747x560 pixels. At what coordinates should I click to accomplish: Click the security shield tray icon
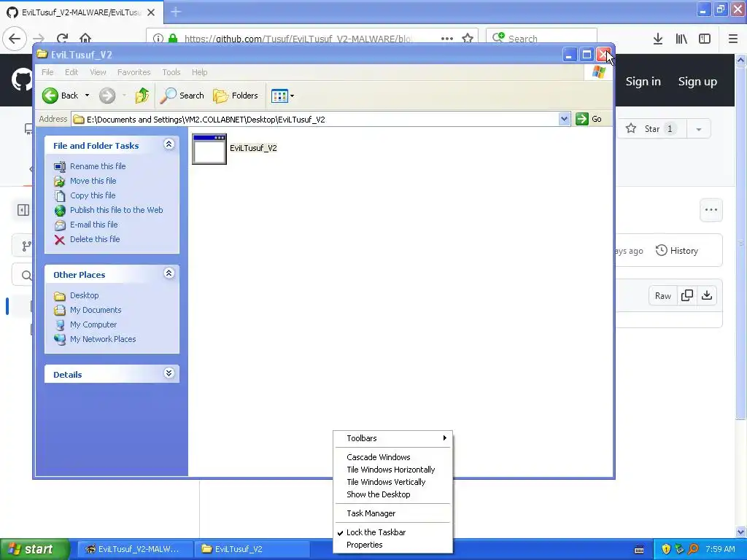(666, 550)
